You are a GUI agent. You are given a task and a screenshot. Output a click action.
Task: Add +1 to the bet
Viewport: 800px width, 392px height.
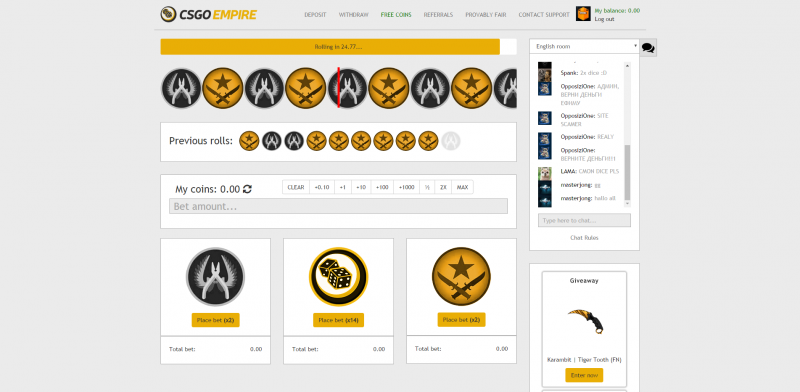343,187
